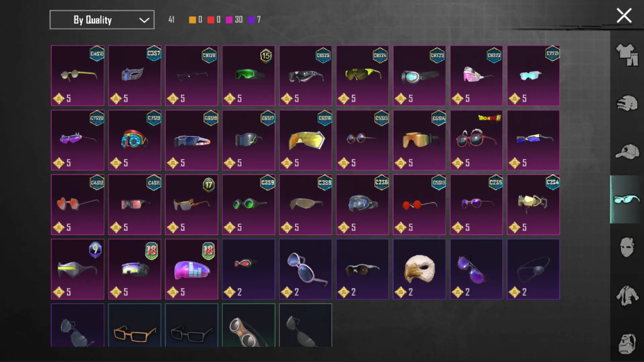Image resolution: width=644 pixels, height=362 pixels.
Task: Filter by the purple quality swatch
Action: (251, 20)
